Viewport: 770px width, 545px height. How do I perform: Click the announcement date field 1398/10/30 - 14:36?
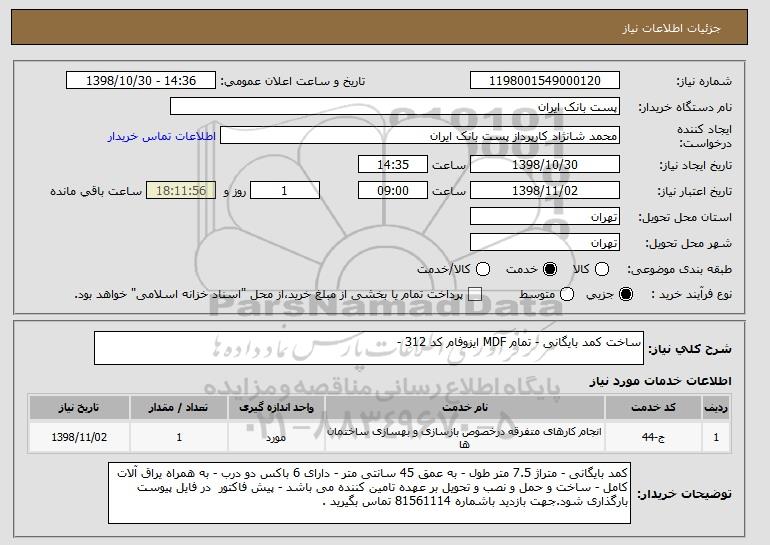(x=141, y=81)
